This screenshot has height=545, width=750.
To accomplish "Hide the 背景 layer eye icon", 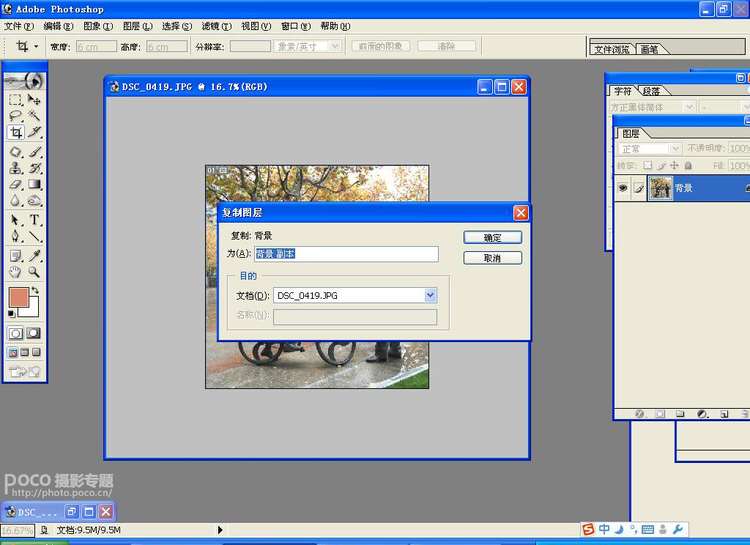I will (622, 188).
